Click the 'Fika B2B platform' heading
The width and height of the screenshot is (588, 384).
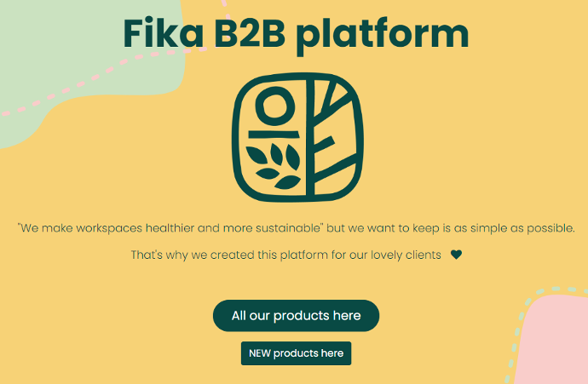pyautogui.click(x=296, y=34)
